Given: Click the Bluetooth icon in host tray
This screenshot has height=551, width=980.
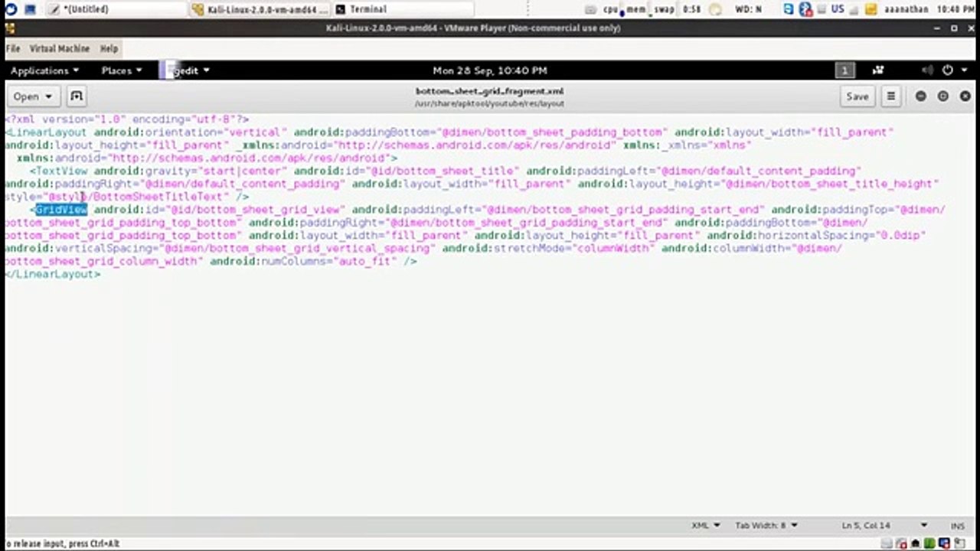Looking at the screenshot, I should [x=805, y=9].
